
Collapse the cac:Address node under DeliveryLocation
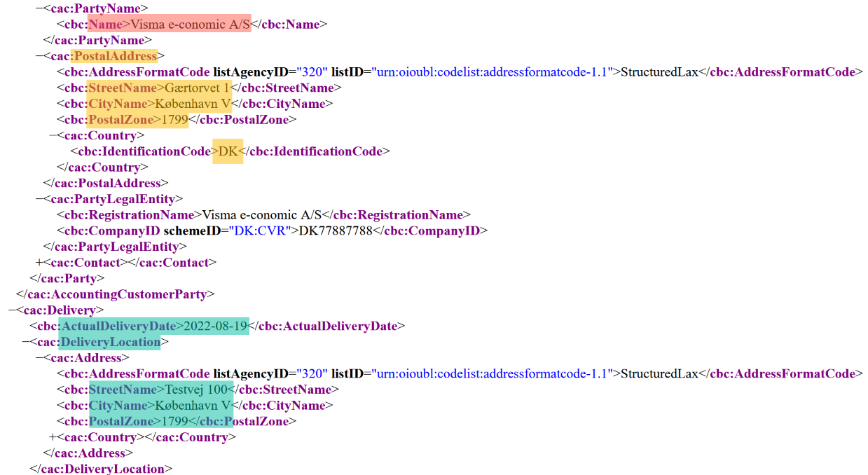click(x=39, y=358)
